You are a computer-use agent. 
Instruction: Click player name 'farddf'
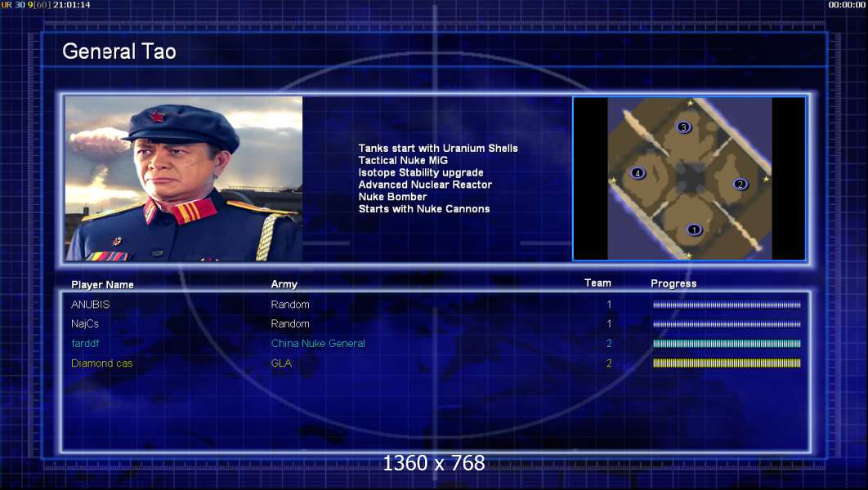pos(85,344)
